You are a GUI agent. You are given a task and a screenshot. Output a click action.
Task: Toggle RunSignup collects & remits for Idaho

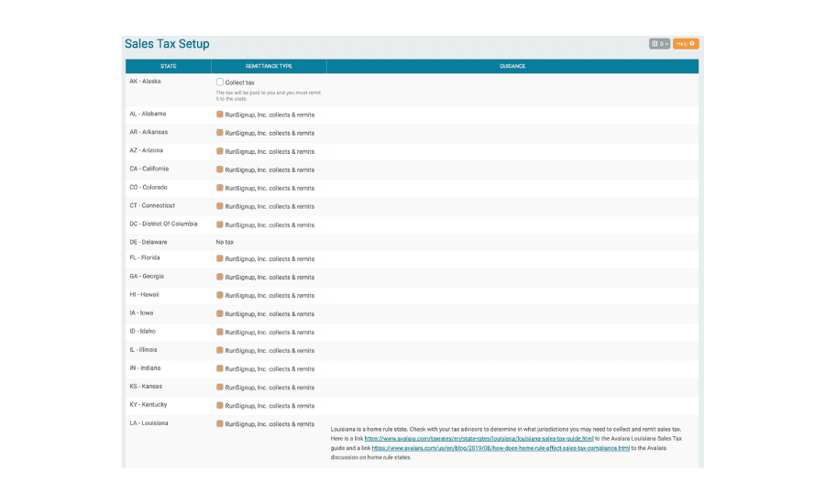point(219,332)
